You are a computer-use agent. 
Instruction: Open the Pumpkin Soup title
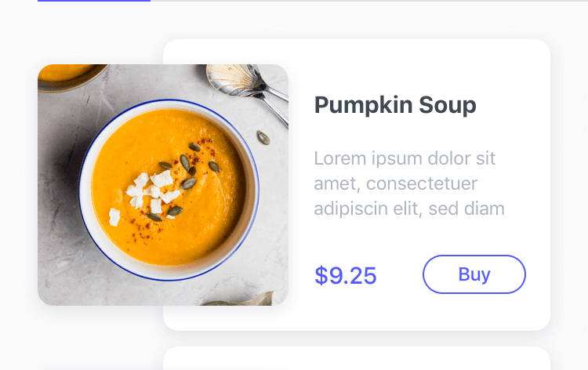pyautogui.click(x=395, y=105)
